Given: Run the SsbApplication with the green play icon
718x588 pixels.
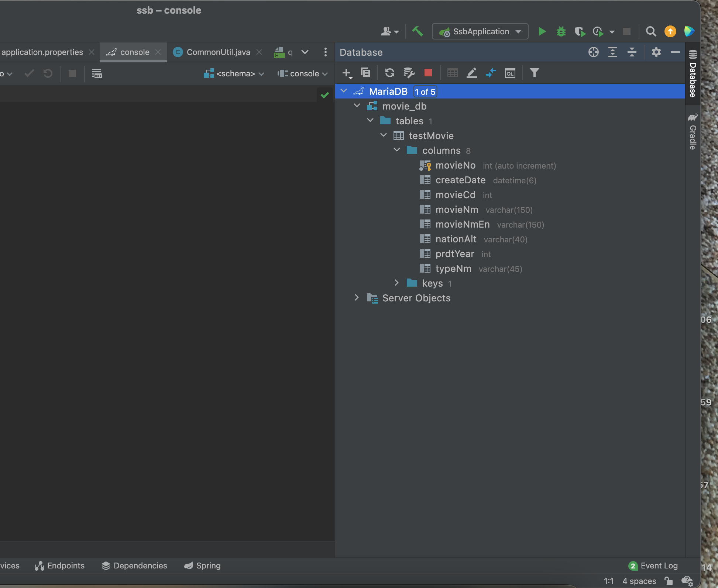Looking at the screenshot, I should coord(542,31).
